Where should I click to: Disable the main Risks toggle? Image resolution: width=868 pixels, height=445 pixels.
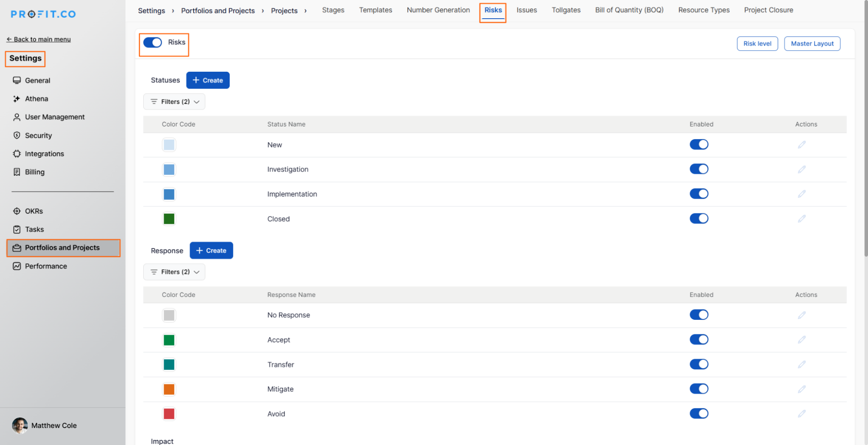152,42
